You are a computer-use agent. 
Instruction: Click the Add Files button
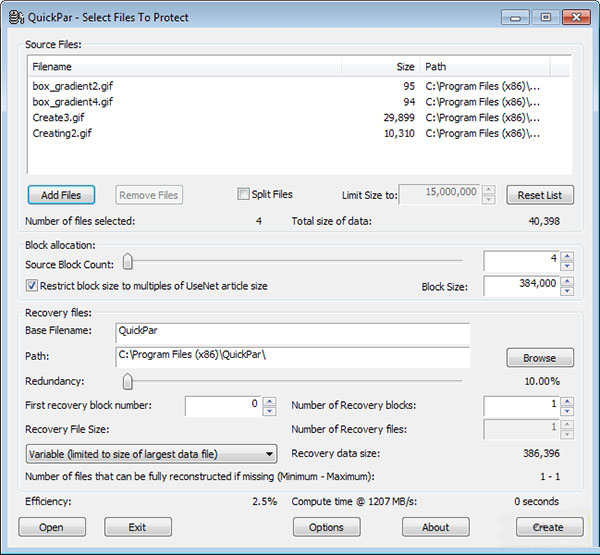[61, 195]
